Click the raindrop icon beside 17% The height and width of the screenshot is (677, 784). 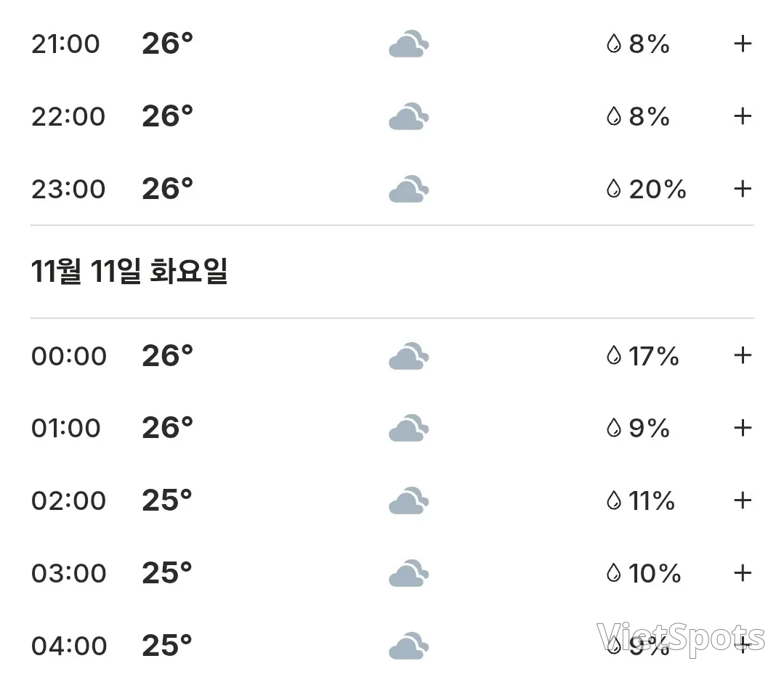(x=613, y=356)
